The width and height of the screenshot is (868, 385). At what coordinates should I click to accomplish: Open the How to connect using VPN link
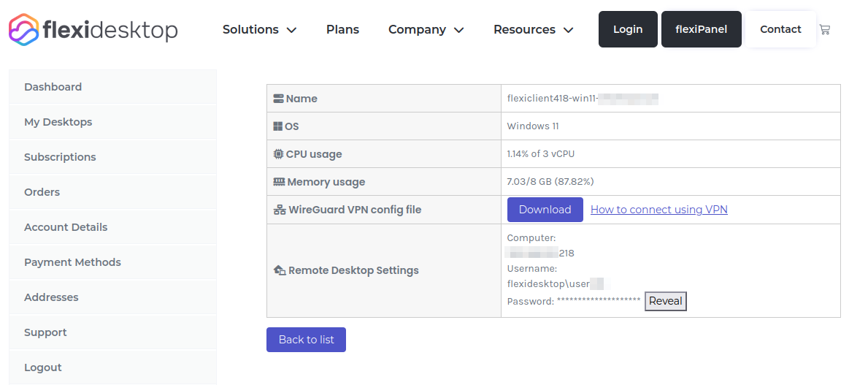pos(658,210)
